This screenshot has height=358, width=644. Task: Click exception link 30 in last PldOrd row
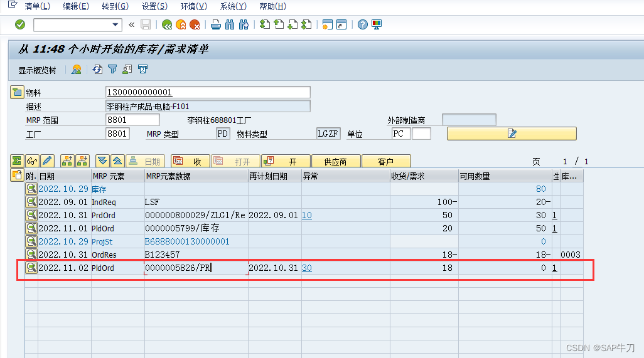[307, 268]
